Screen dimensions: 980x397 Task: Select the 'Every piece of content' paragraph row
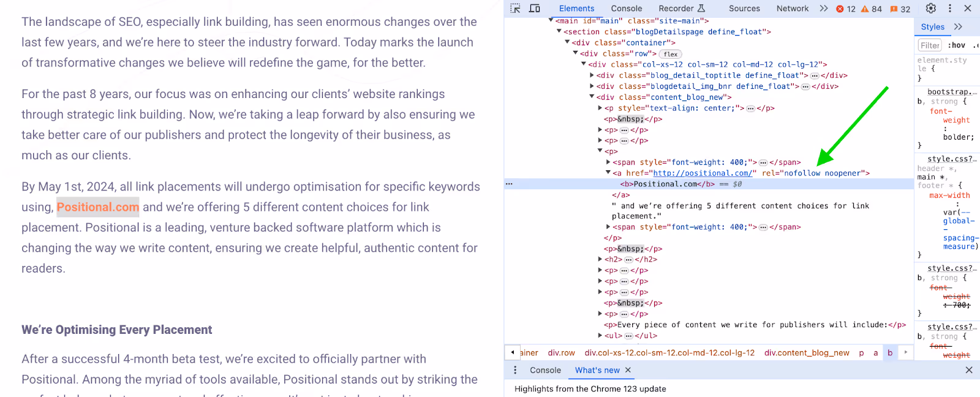[x=755, y=325]
